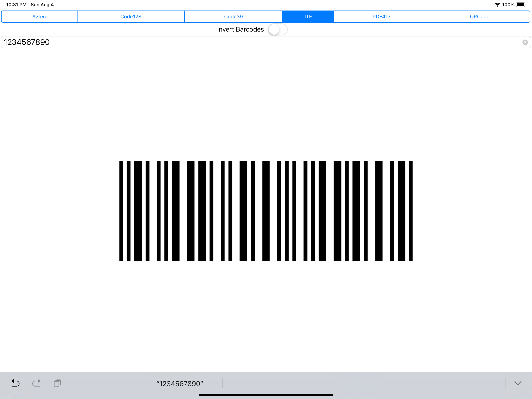Select the PDF417 barcode format
The image size is (532, 399).
pyautogui.click(x=381, y=16)
